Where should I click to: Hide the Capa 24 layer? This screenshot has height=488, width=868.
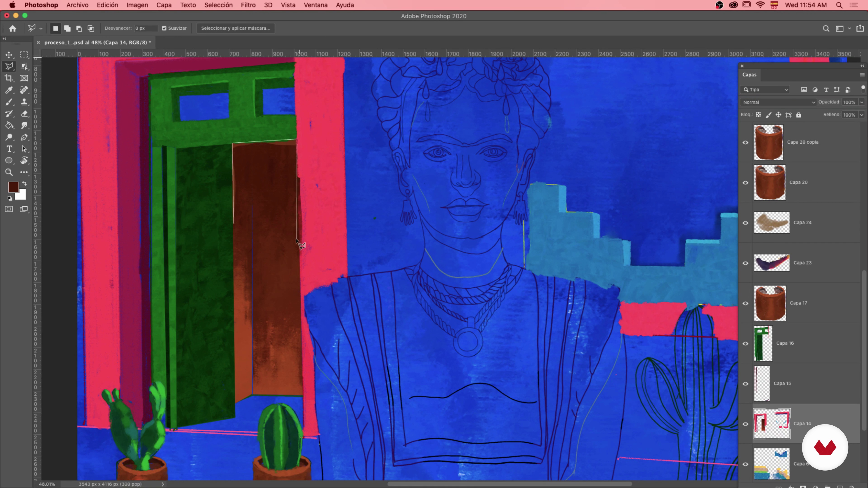(x=745, y=223)
